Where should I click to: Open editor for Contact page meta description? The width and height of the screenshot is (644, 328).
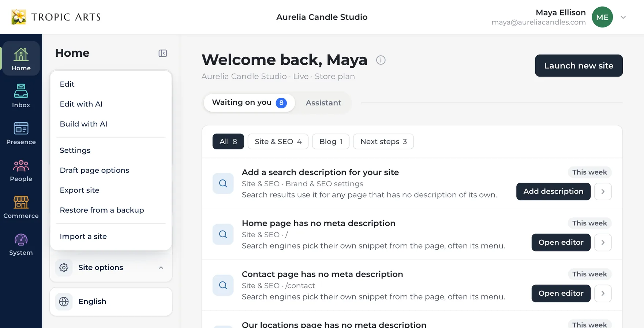561,293
